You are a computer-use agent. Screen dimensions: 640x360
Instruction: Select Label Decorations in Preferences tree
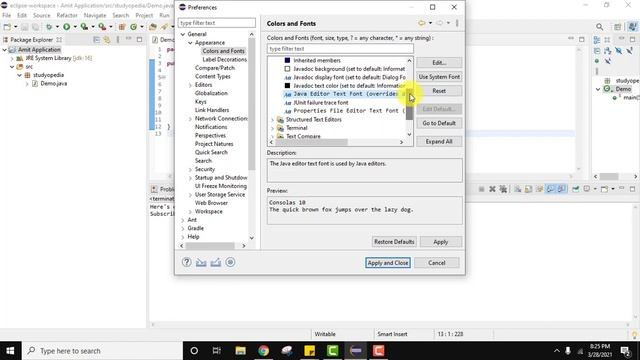(224, 60)
